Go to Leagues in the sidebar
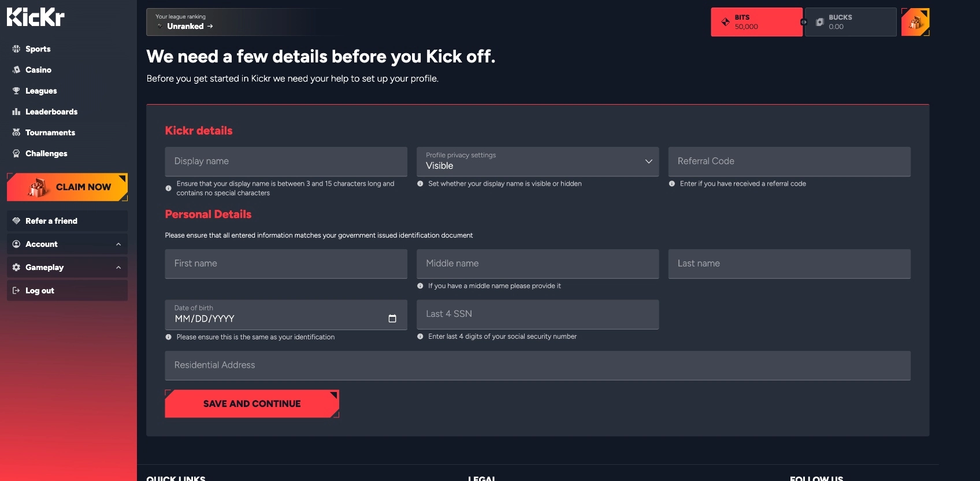 point(41,91)
